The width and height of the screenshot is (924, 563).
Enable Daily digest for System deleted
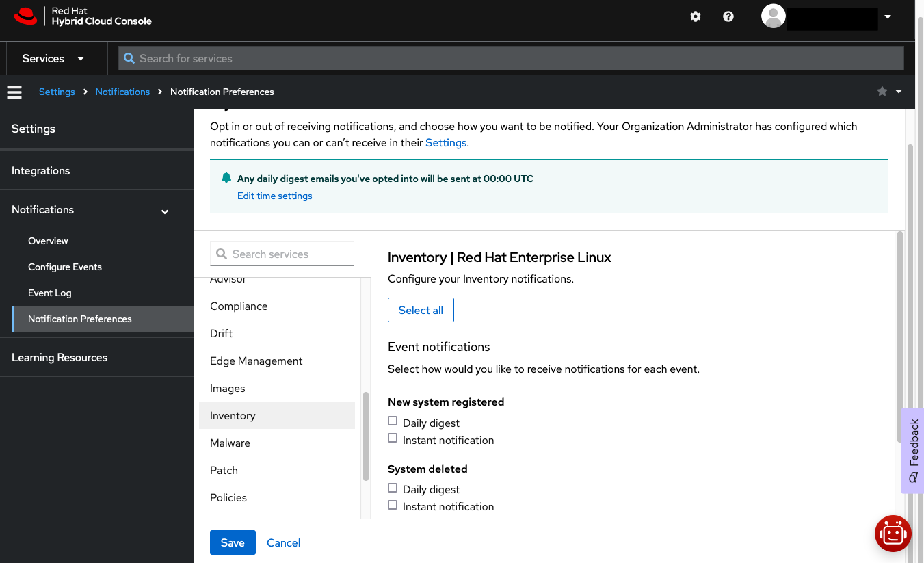click(x=393, y=487)
